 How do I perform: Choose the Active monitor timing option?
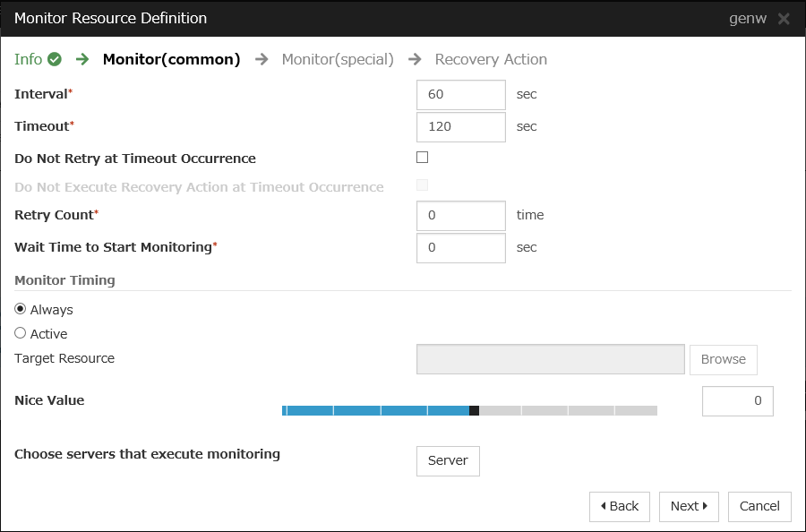click(x=21, y=333)
